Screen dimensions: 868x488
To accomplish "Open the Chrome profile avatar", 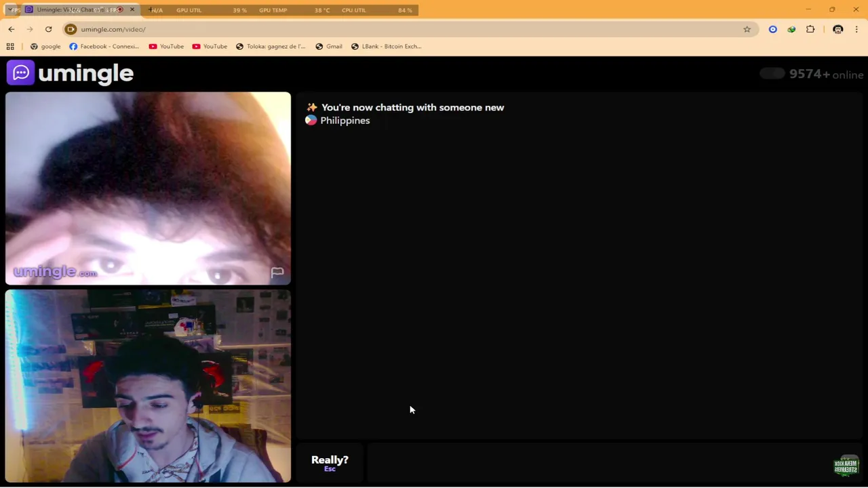I will 837,29.
